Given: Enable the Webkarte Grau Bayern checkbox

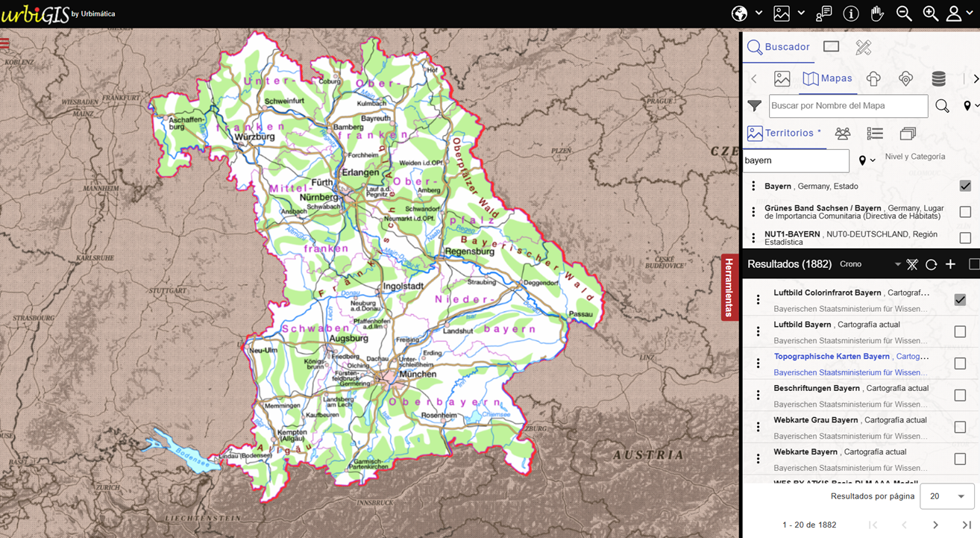Looking at the screenshot, I should [960, 427].
